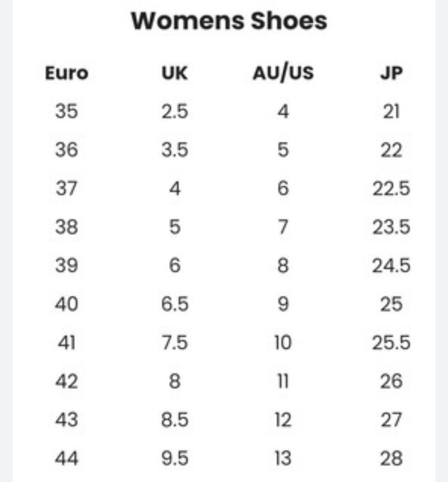Click JP size 25.5 cell
The image size is (448, 482).
[391, 343]
